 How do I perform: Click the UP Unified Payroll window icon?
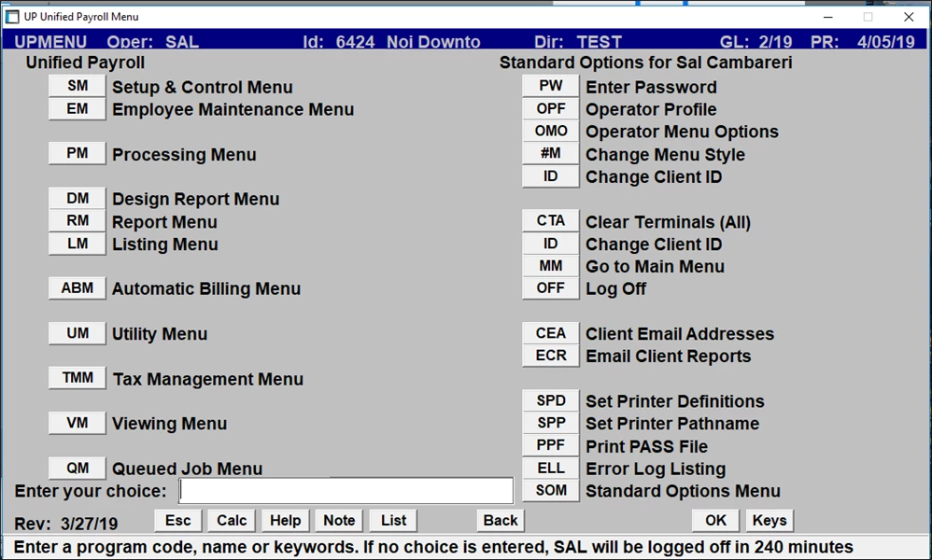[11, 17]
